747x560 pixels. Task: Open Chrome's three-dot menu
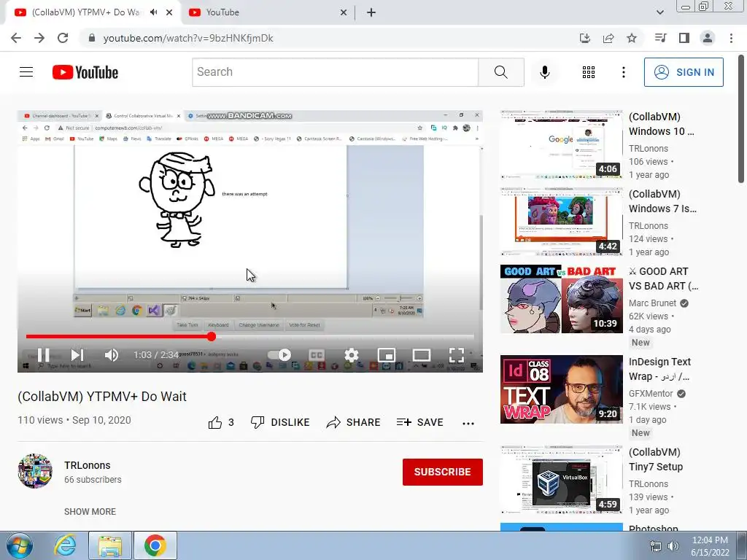(x=731, y=38)
